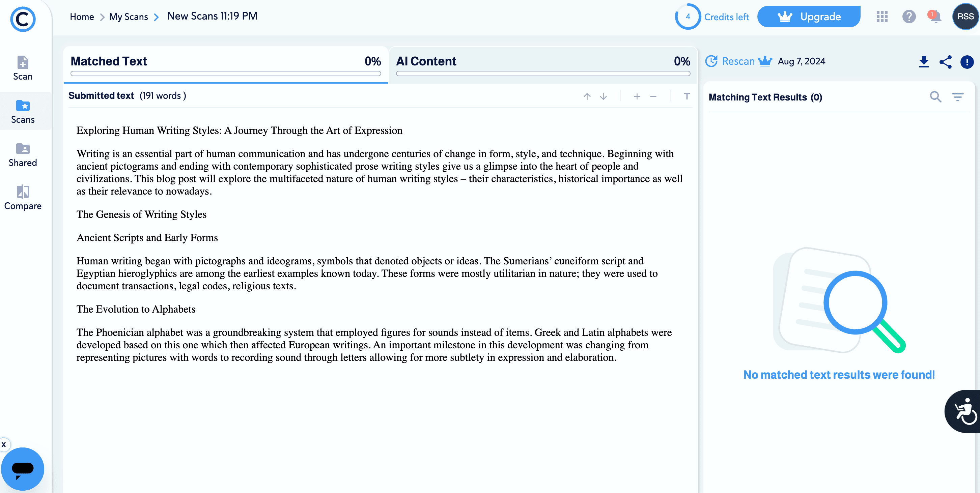Open the apps grid menu
This screenshot has height=493, width=980.
point(882,17)
